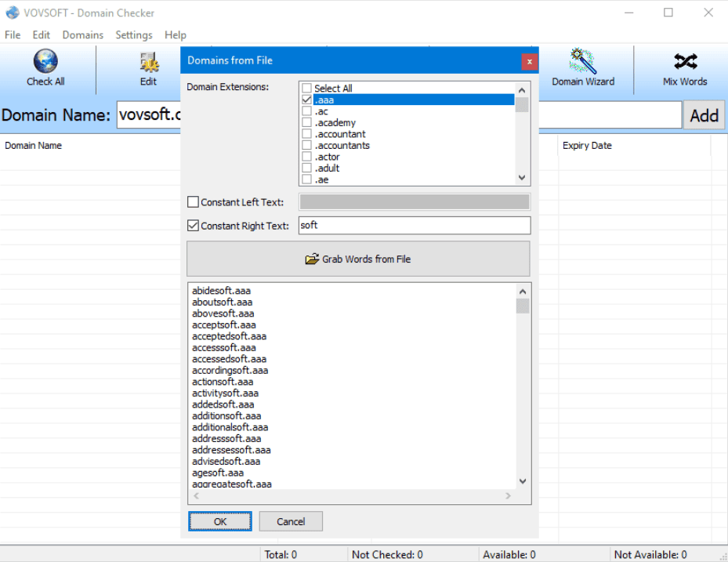The height and width of the screenshot is (562, 728).
Task: Select aboutsoft.aaa in the list
Action: 223,302
